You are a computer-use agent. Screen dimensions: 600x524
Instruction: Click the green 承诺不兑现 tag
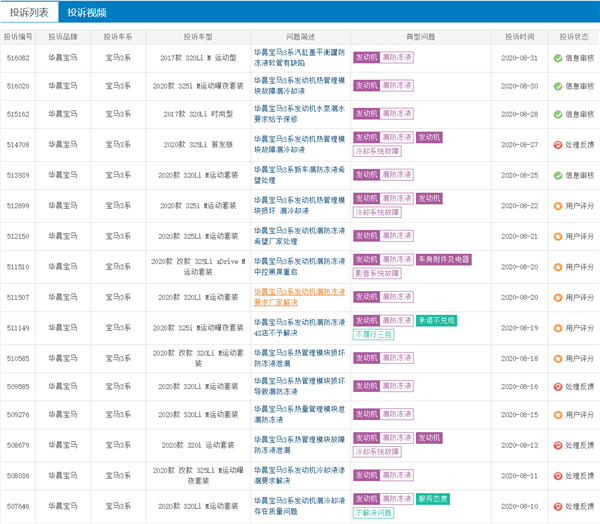[436, 321]
